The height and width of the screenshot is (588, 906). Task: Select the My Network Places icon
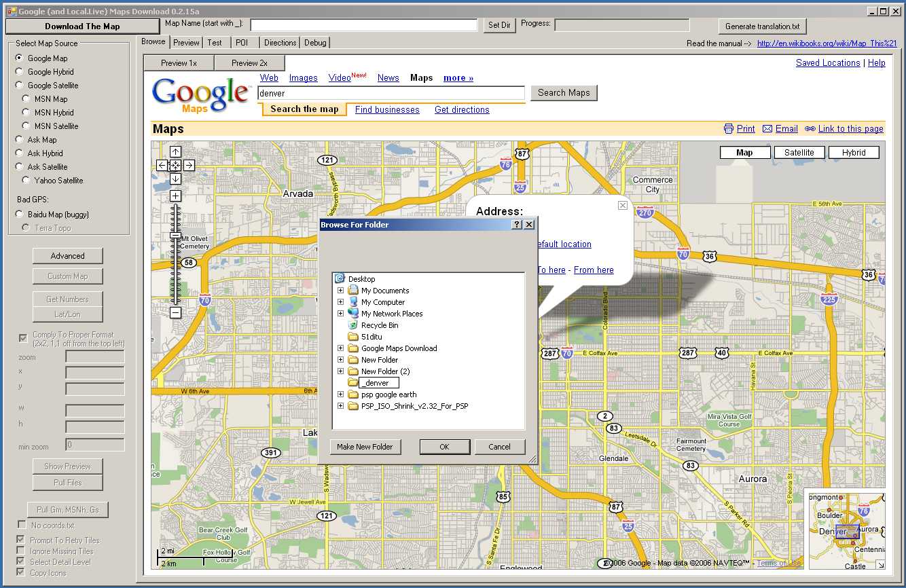coord(353,314)
